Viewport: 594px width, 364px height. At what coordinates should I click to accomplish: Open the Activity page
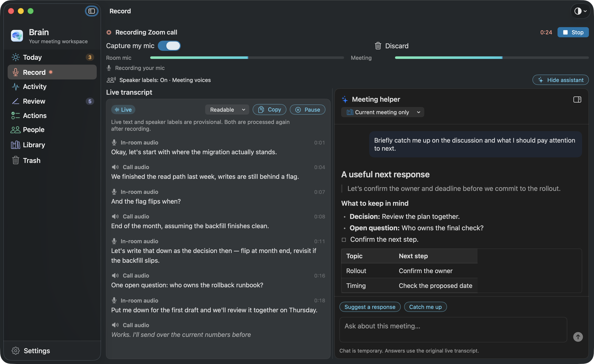(52, 87)
